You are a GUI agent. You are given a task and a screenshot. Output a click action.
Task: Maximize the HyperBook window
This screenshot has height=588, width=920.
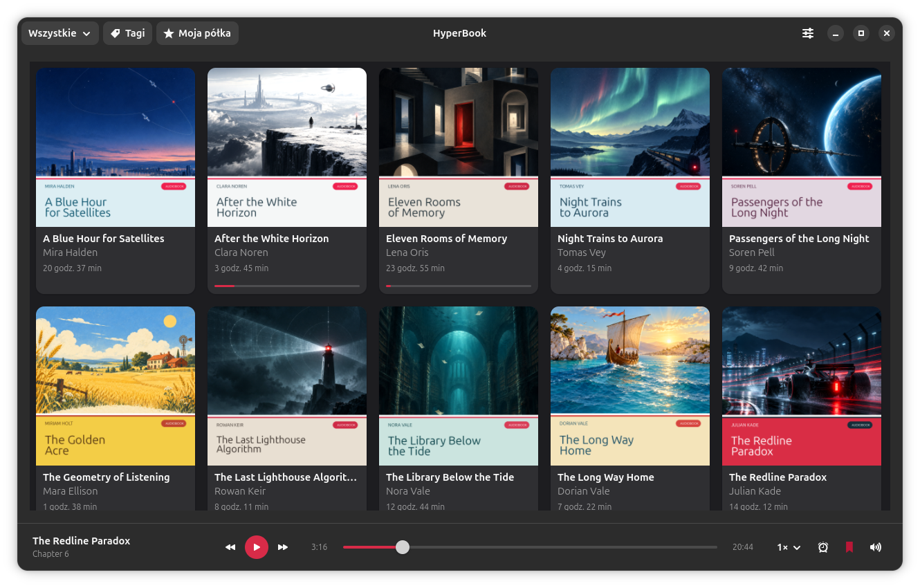coord(861,33)
